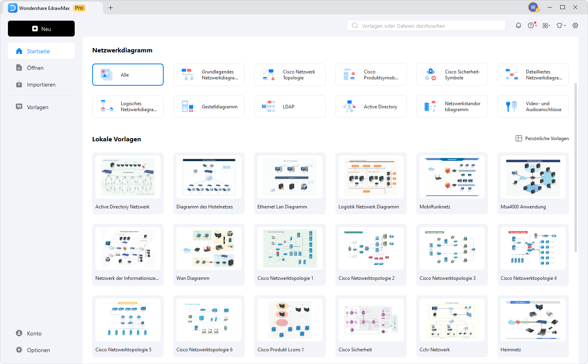Click the vertical scrollbar of template list
588x364 pixels.
point(575,168)
